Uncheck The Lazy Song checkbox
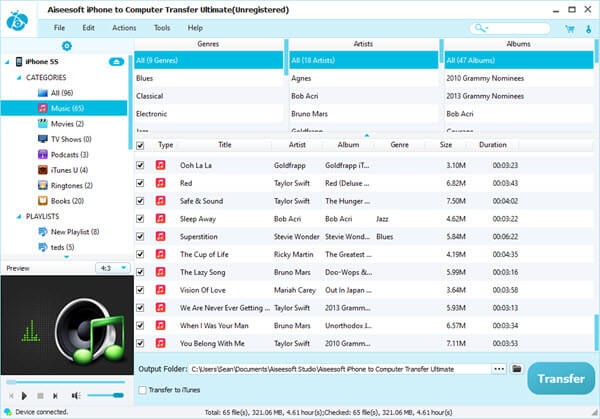Screen dimensions: 600x419 (x=140, y=272)
